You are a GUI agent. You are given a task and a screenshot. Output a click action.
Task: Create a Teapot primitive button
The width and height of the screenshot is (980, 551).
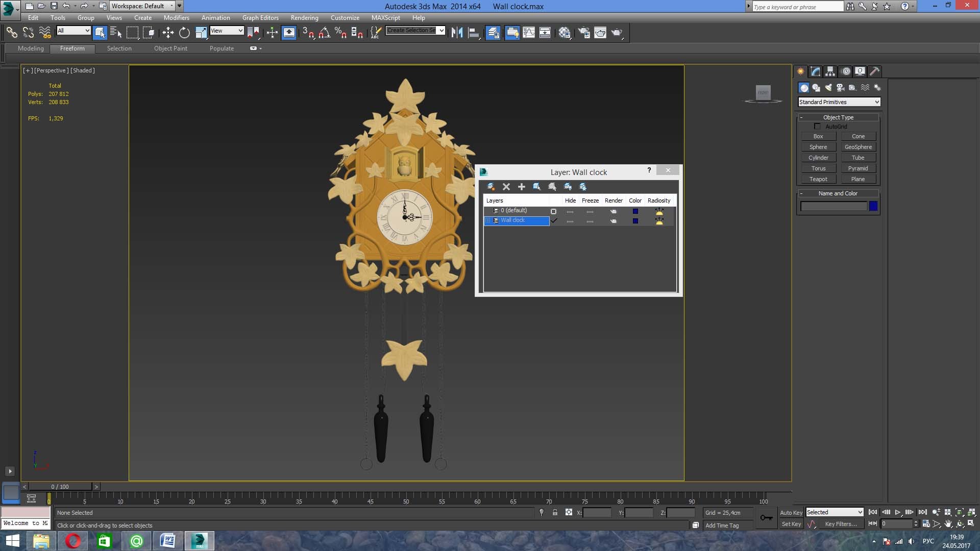pos(818,179)
